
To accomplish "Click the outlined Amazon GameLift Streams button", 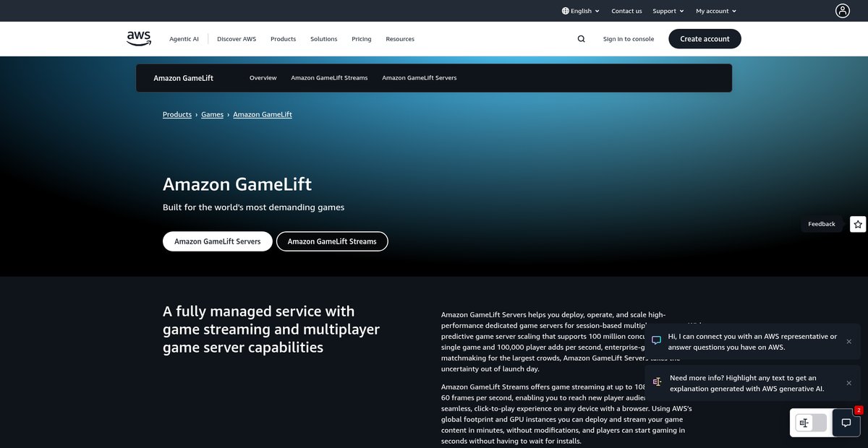I will pos(332,241).
